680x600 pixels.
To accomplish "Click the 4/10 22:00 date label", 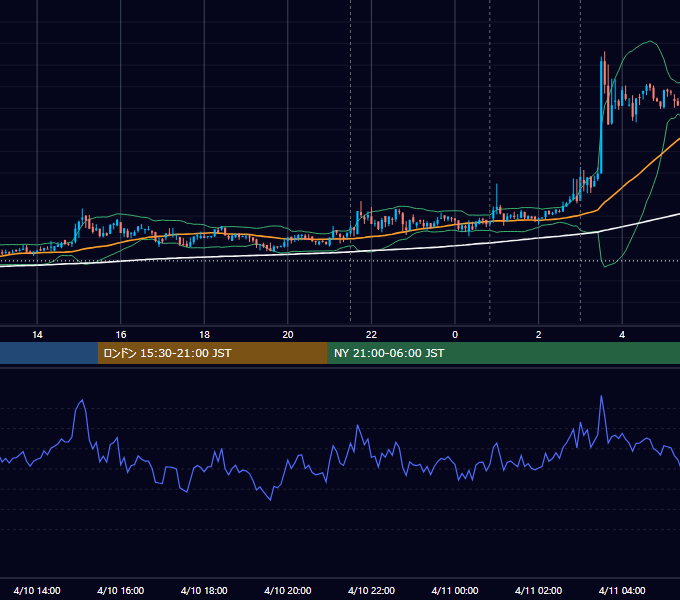I will click(371, 590).
